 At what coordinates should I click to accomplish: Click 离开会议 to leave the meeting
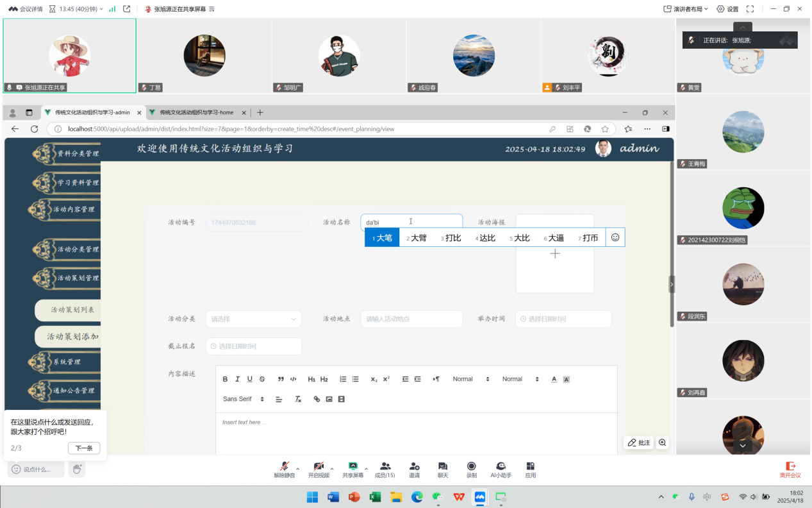pos(790,470)
